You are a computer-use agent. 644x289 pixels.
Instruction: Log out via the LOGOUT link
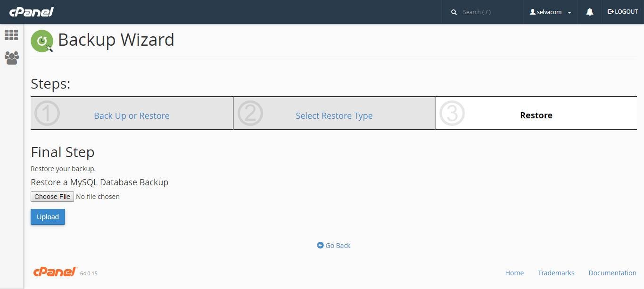click(623, 12)
